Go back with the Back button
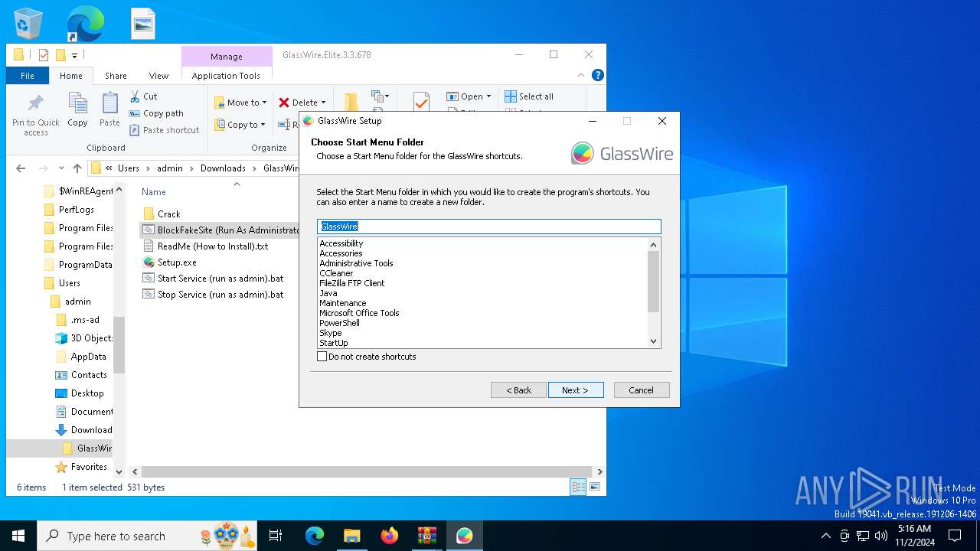The image size is (980, 551). tap(518, 390)
